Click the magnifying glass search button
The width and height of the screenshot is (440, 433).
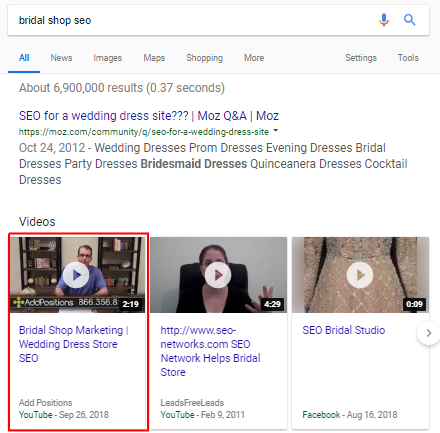pos(410,20)
